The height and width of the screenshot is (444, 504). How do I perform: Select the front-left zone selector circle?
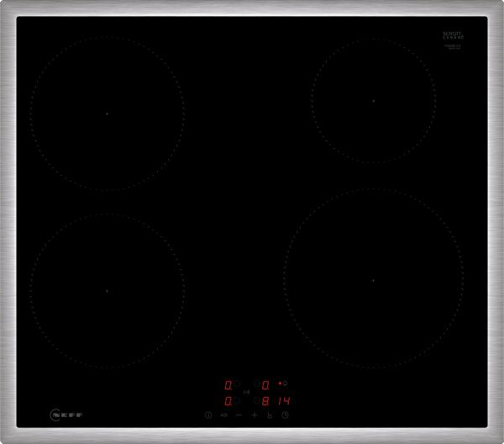coord(238,400)
